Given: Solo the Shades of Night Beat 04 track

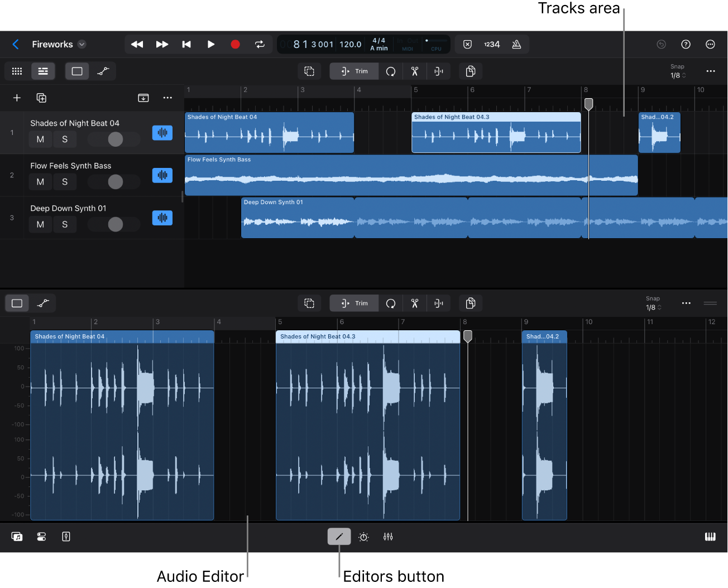Looking at the screenshot, I should pos(64,139).
